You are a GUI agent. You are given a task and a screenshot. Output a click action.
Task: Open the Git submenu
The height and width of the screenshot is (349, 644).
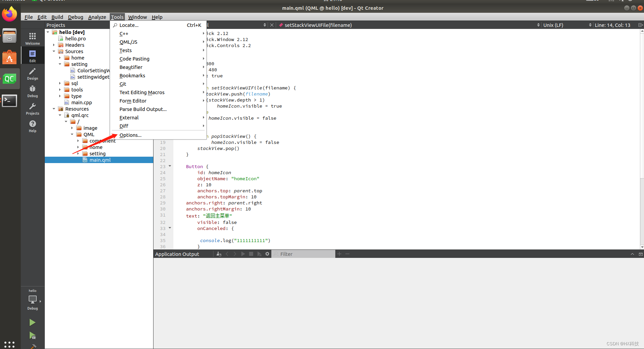tap(158, 84)
